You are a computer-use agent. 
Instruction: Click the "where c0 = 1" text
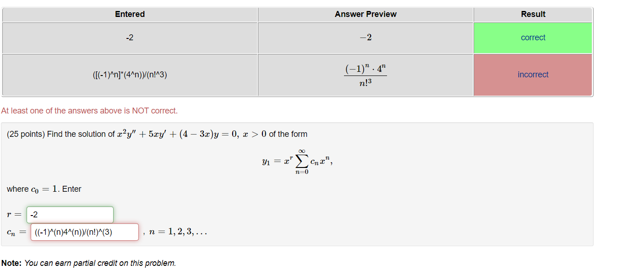44,189
